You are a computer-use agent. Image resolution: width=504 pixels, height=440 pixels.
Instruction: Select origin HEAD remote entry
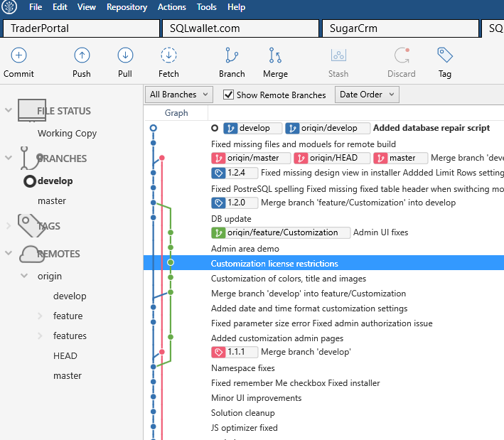[x=65, y=356]
